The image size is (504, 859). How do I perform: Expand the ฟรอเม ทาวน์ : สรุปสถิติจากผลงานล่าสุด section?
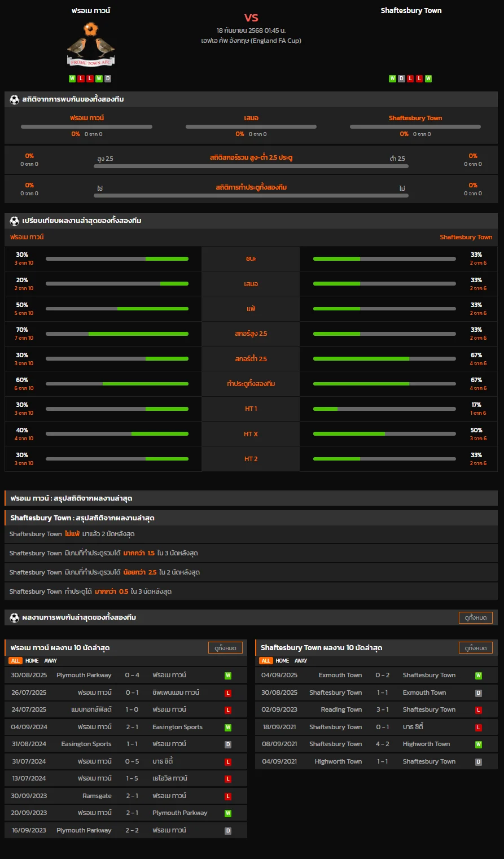click(251, 498)
